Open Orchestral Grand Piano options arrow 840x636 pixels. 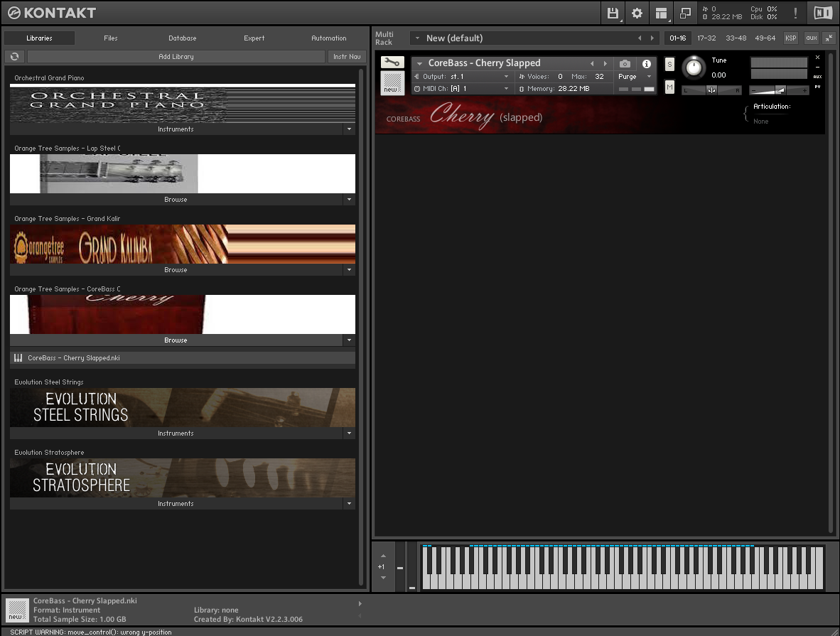point(349,129)
